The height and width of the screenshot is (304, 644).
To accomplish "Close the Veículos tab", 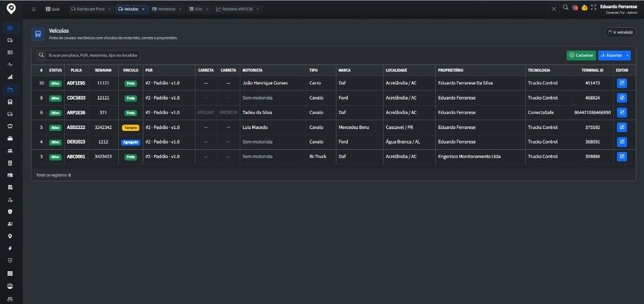I will [x=143, y=9].
